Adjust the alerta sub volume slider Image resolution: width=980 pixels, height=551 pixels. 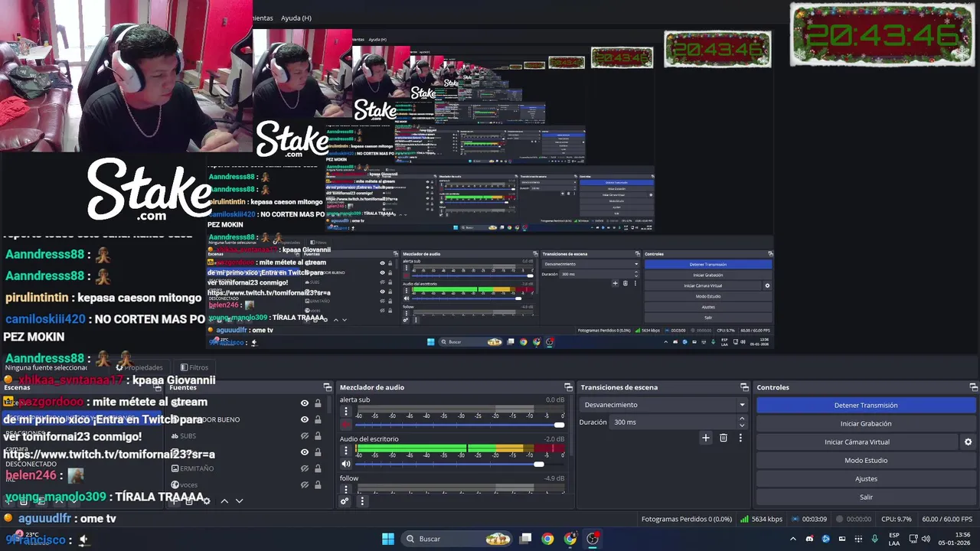pos(459,425)
